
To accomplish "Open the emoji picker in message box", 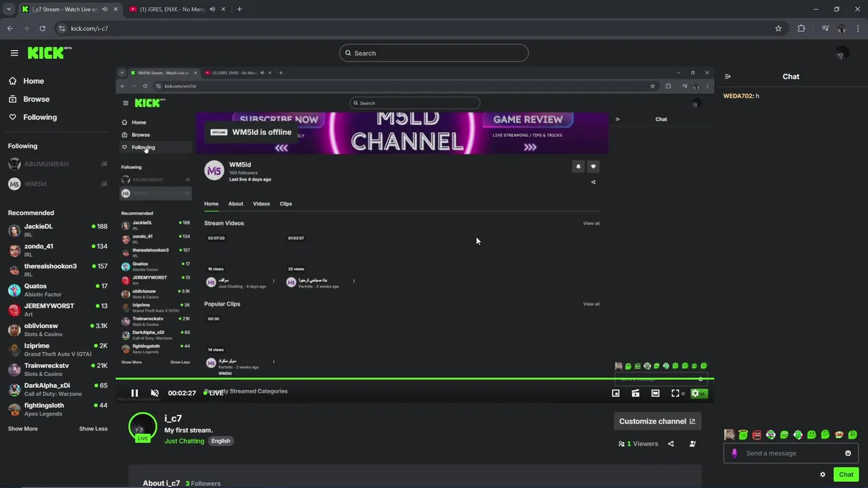I will coord(848,453).
